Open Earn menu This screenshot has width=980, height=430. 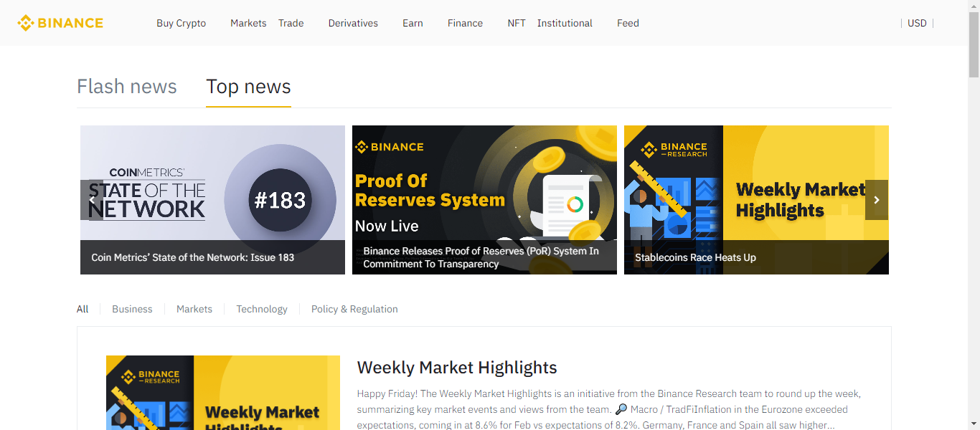[x=413, y=23]
